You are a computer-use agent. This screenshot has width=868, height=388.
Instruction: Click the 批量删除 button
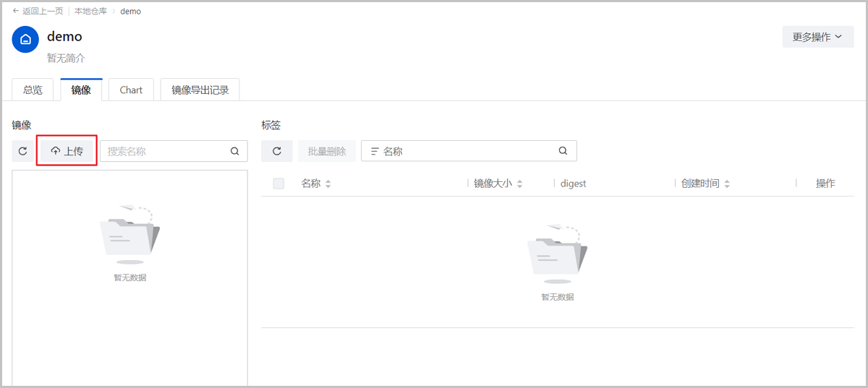point(327,151)
